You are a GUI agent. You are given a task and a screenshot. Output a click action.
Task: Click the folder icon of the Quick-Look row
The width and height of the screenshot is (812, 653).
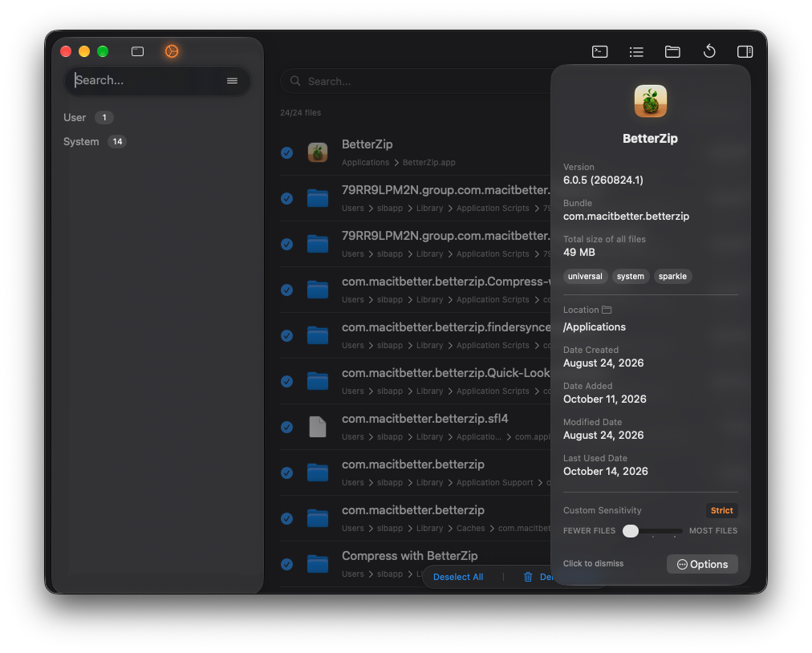click(318, 381)
